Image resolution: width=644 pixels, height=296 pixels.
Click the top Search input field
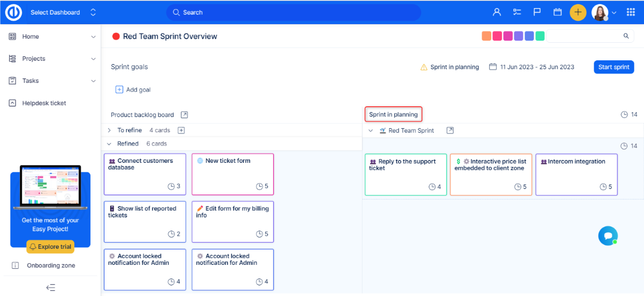(x=293, y=12)
